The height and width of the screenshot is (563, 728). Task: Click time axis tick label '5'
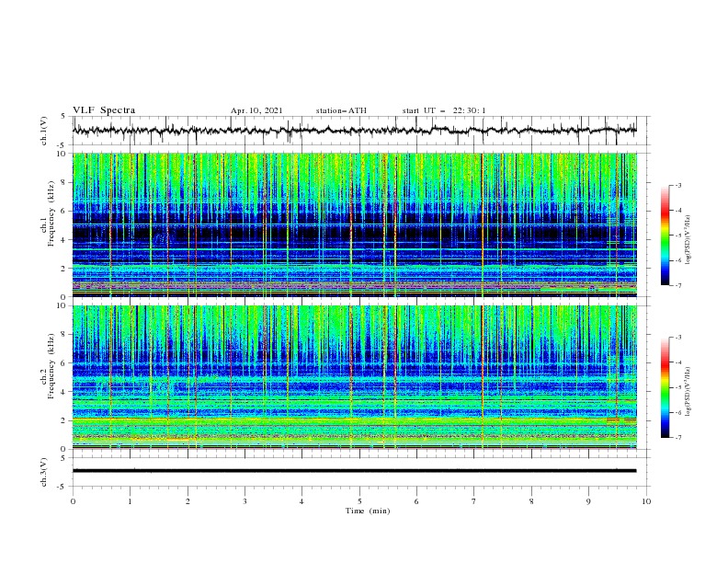pyautogui.click(x=359, y=501)
